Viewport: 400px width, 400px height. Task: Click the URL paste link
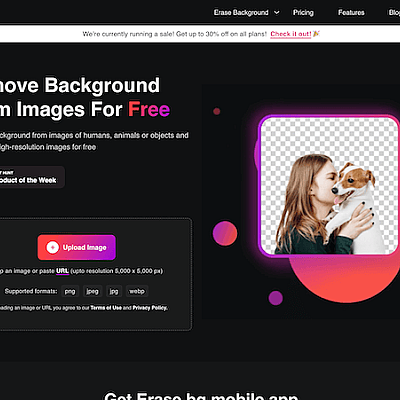[x=62, y=271]
